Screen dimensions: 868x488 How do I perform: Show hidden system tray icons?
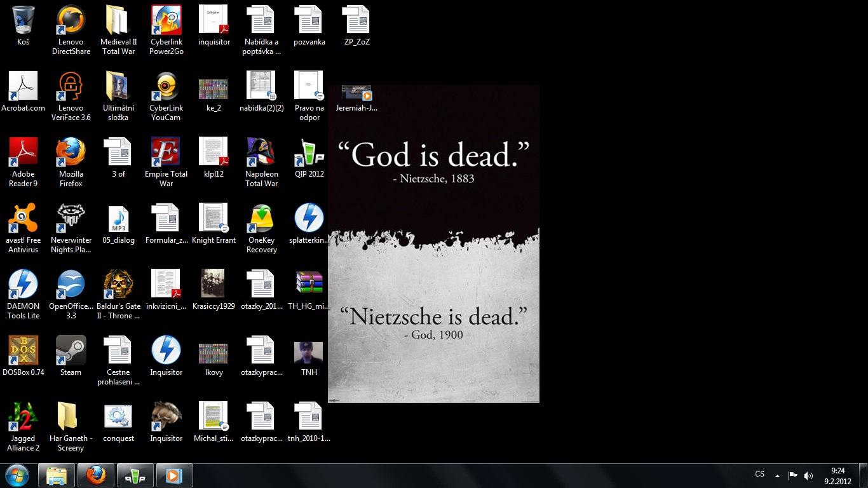click(x=777, y=475)
